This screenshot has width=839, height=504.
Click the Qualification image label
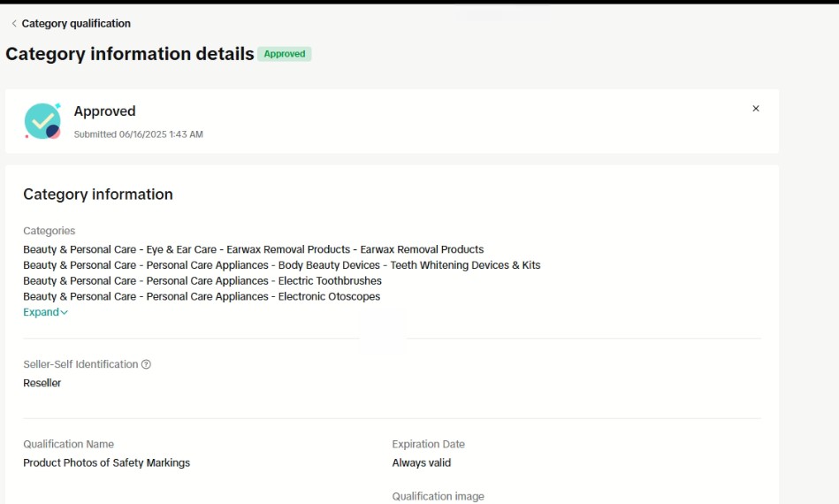pos(438,496)
